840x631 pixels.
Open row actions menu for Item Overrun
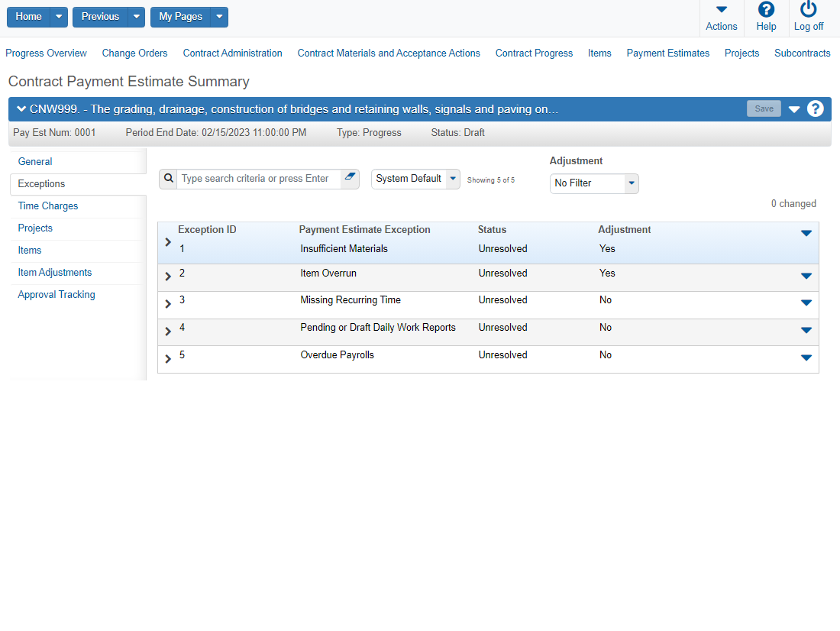coord(806,276)
